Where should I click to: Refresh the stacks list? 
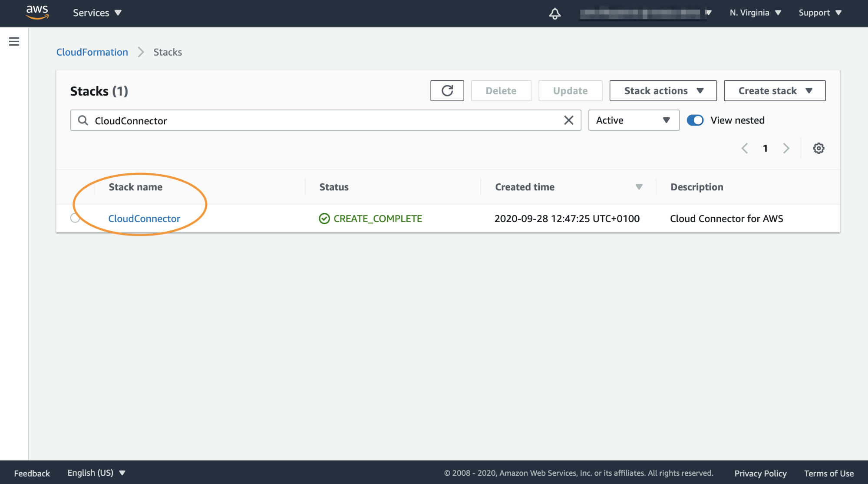pyautogui.click(x=447, y=90)
